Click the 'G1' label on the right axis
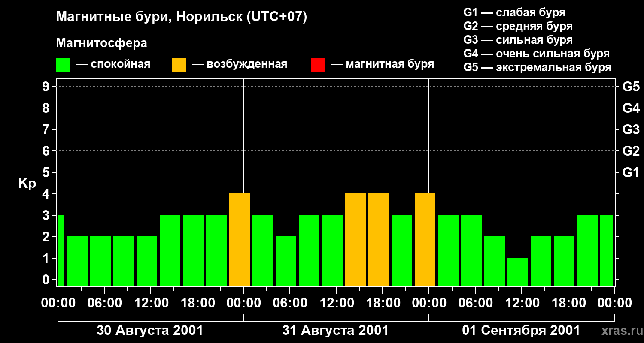Image resolution: width=644 pixels, height=343 pixels. 631,173
